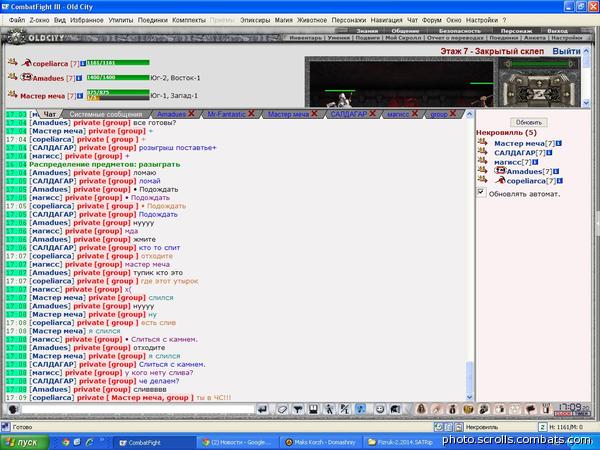
Task: Open the Магия menu
Action: [284, 20]
